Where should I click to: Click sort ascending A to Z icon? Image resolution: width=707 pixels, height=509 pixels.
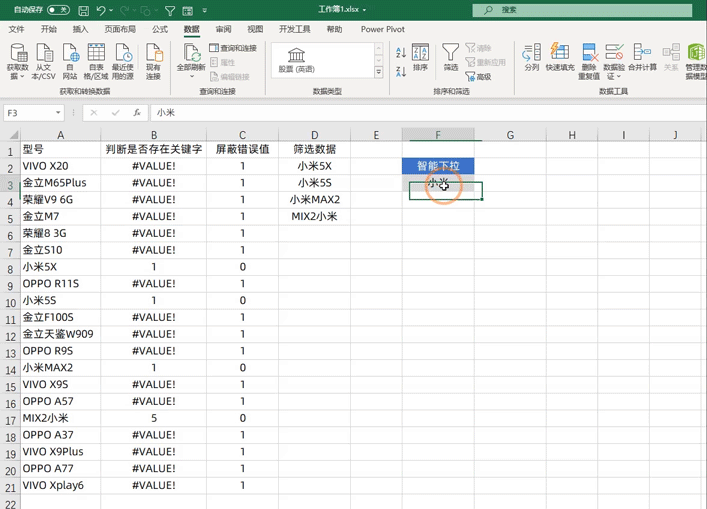[x=401, y=50]
